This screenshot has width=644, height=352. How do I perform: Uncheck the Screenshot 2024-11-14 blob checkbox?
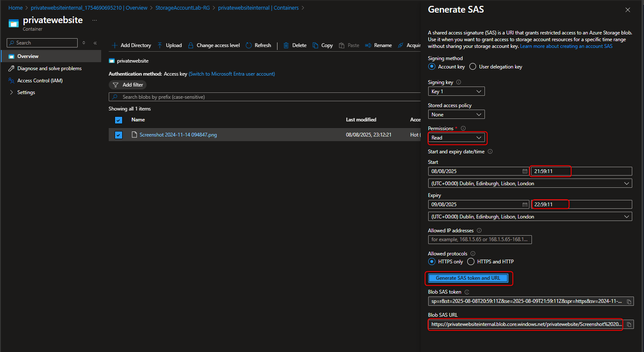118,134
